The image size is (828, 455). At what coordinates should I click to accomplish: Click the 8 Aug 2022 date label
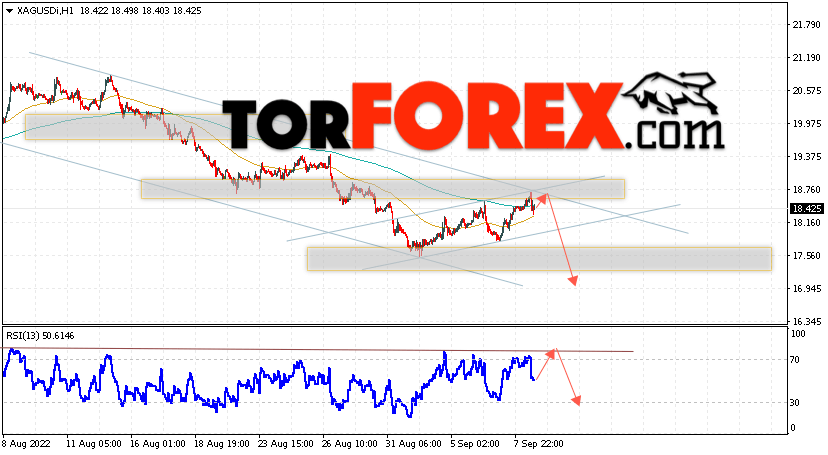pyautogui.click(x=24, y=444)
